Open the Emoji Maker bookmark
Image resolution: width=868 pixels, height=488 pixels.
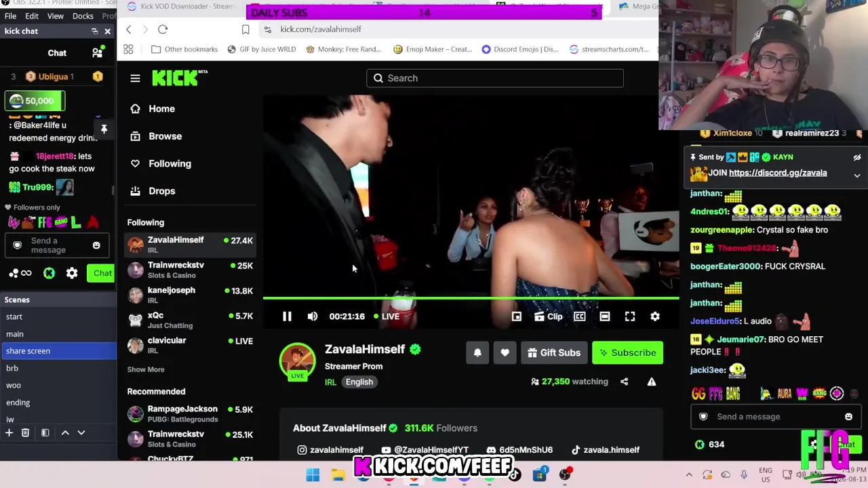pos(432,49)
